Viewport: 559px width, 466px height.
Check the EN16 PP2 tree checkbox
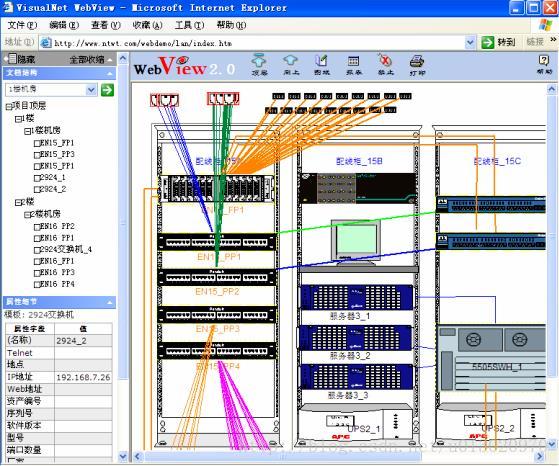(37, 227)
